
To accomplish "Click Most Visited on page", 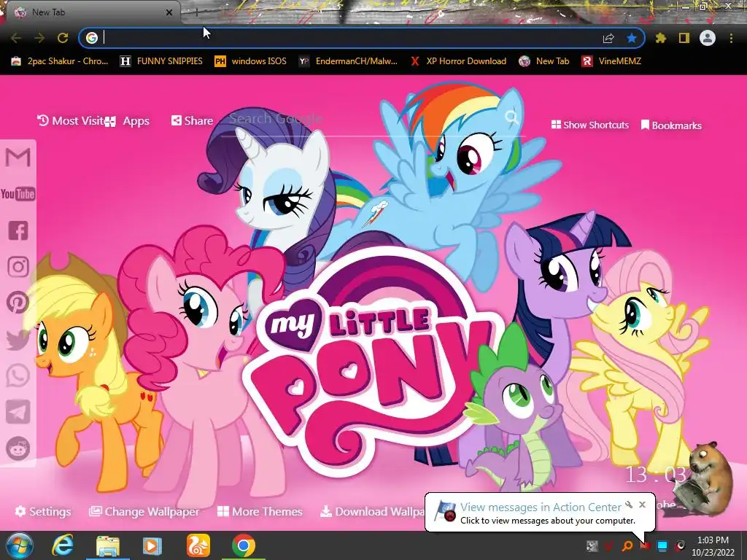I will click(x=71, y=120).
